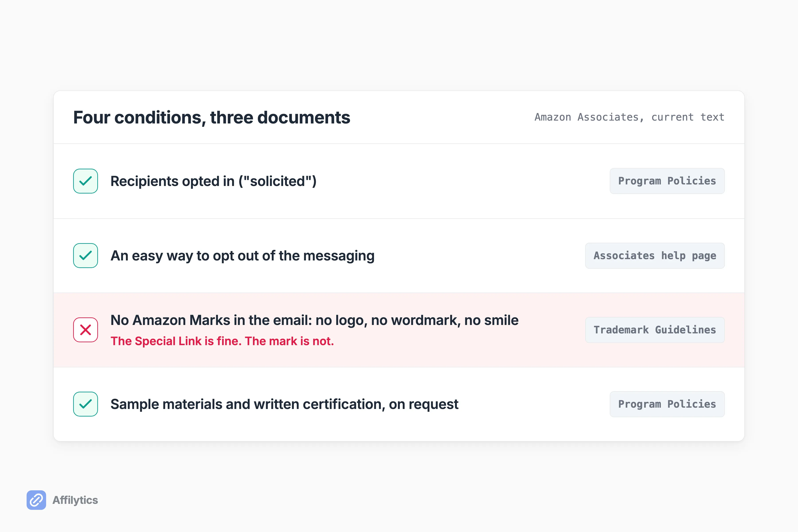Image resolution: width=798 pixels, height=532 pixels.
Task: Click the 'Amazon Associates, current text' caption
Action: (629, 117)
